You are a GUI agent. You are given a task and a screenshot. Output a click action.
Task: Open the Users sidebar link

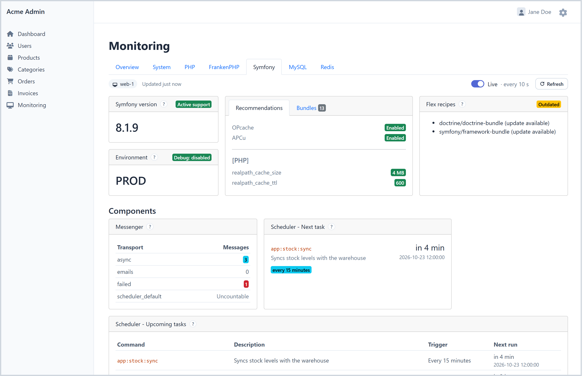coord(25,46)
